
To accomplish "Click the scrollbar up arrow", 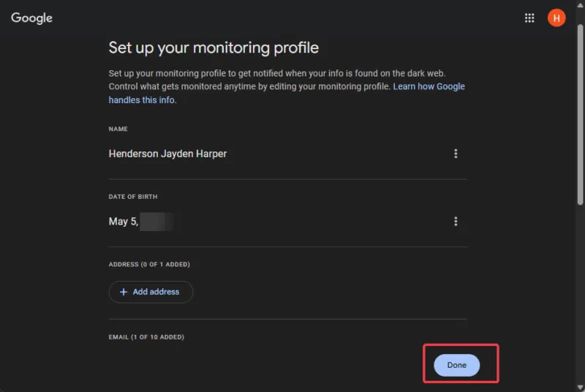I will (x=580, y=5).
